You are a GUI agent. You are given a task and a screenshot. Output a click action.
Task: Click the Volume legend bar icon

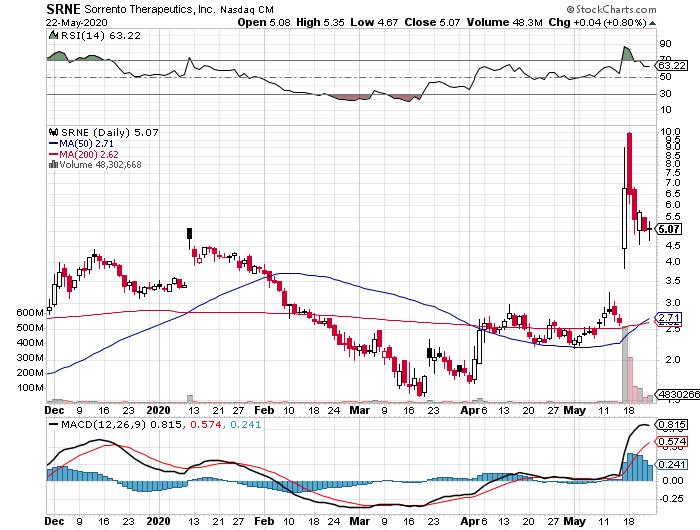point(52,165)
